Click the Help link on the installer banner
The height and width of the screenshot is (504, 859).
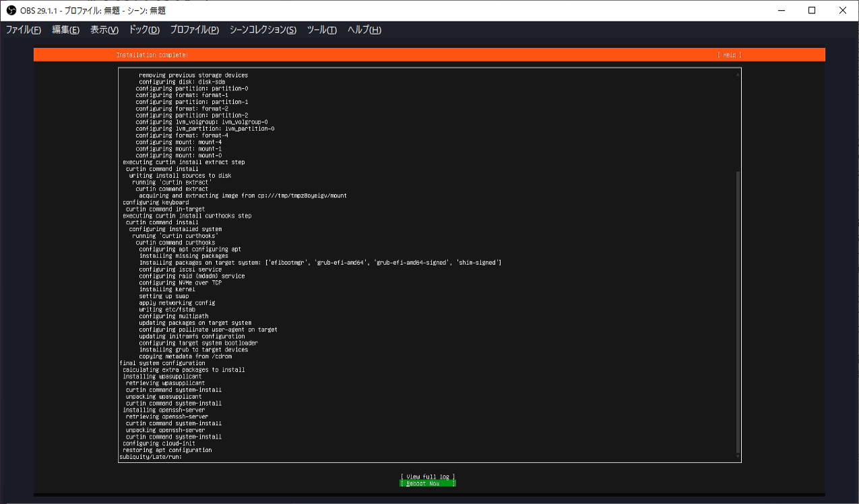(728, 55)
